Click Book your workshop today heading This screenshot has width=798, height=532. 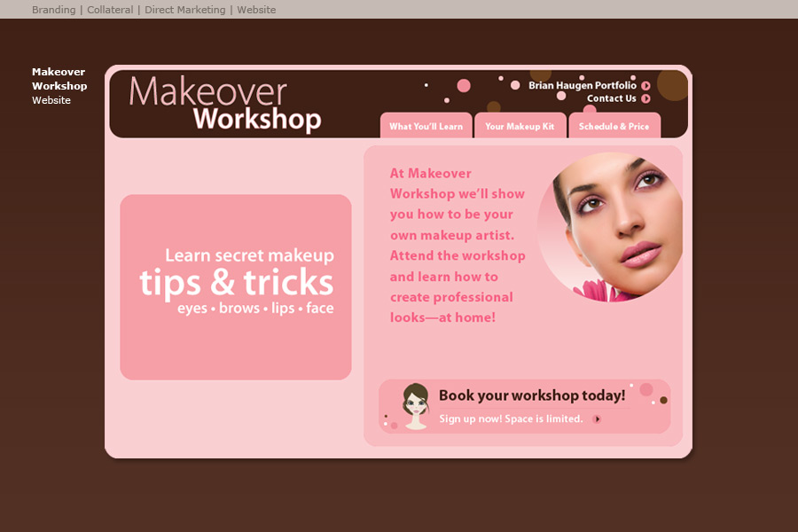pyautogui.click(x=532, y=395)
